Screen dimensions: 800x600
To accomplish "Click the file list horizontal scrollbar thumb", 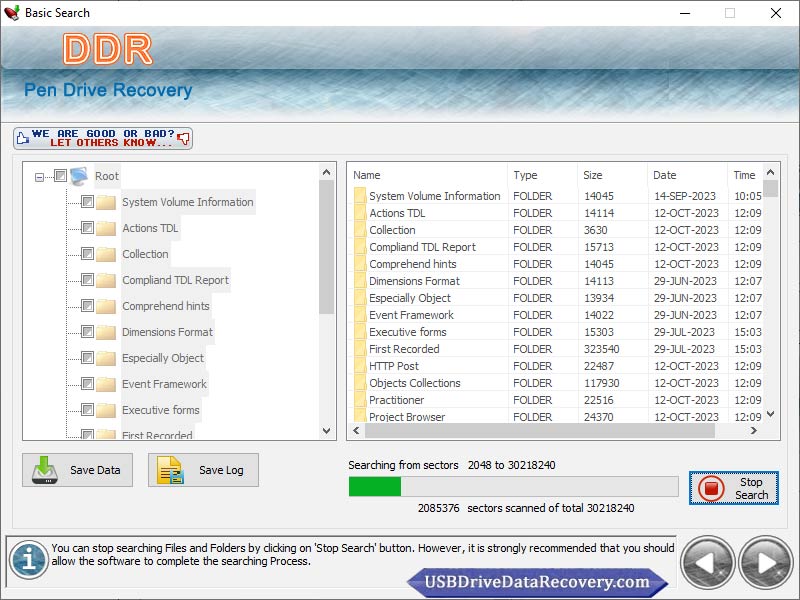I will point(540,431).
